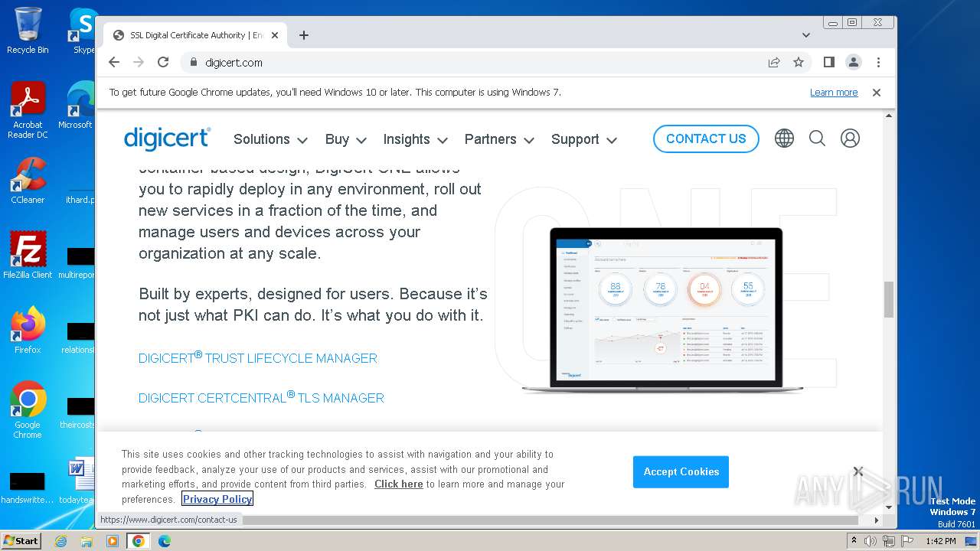Open DigiCert CertCentral TLS Manager link
980x551 pixels.
261,397
